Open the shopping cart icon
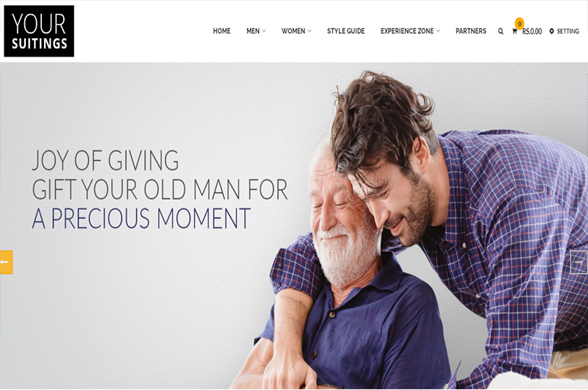The height and width of the screenshot is (390, 588). 514,32
